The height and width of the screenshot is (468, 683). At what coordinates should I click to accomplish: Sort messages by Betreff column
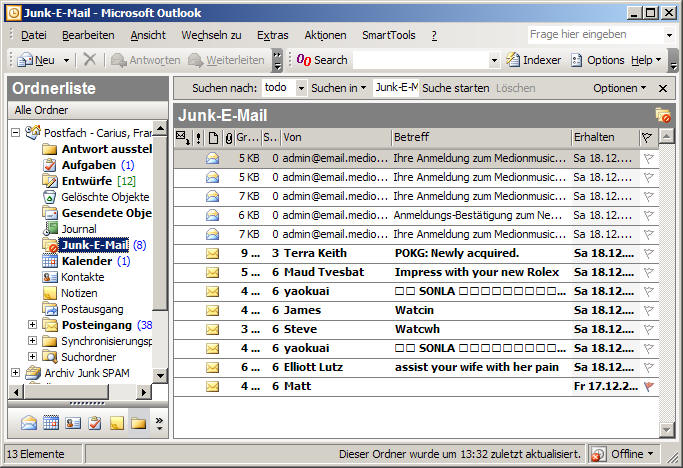[481, 138]
